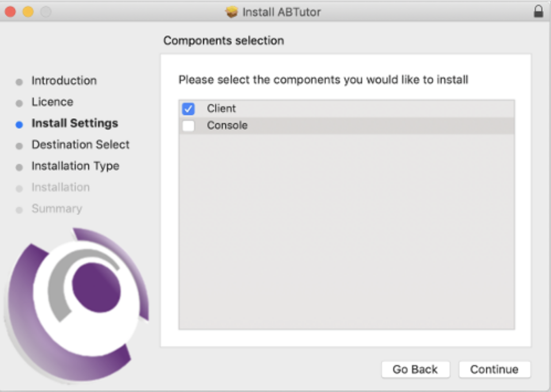Screen dimensions: 551x392
Task: Click the package icon beside Install ABTutor
Action: click(231, 12)
